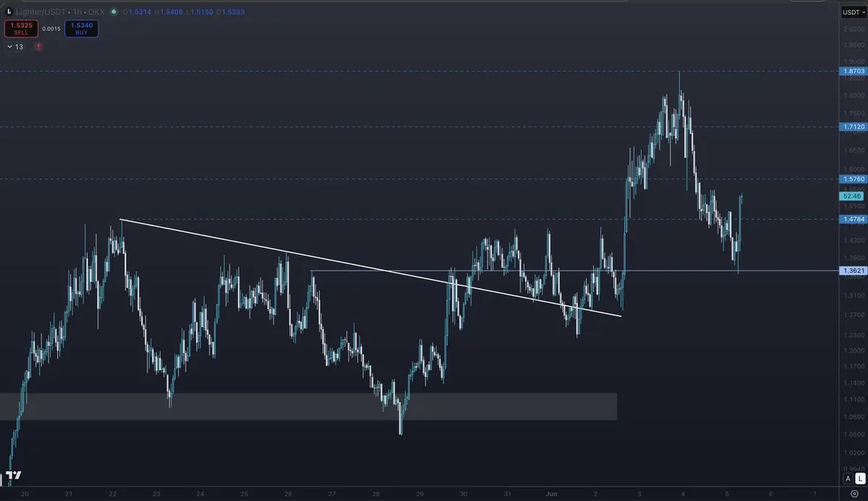Click the TradingView logo at bottom left
Screen dimensions: 868x501
point(14,476)
